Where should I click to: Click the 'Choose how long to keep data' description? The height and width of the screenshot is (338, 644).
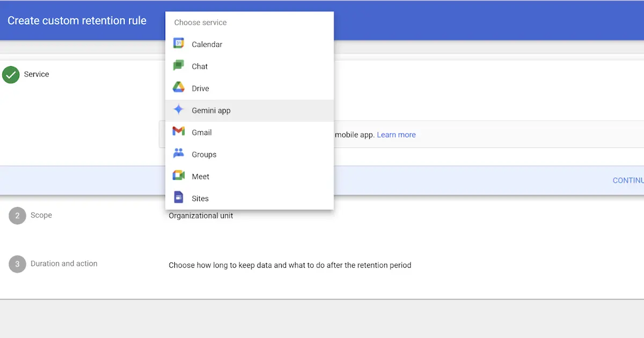290,265
